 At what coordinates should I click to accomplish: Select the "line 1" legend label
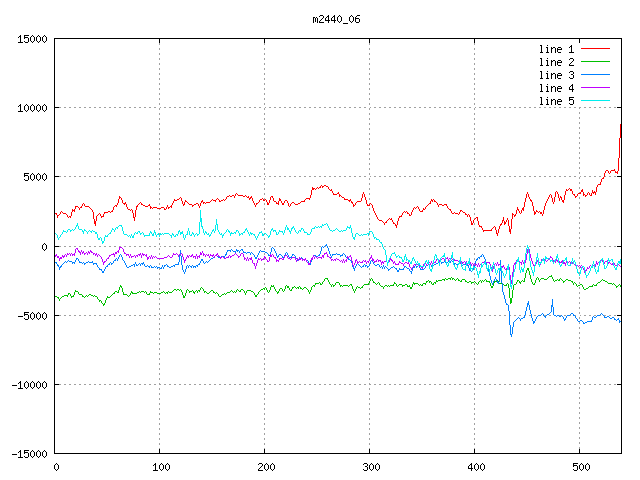pyautogui.click(x=556, y=49)
